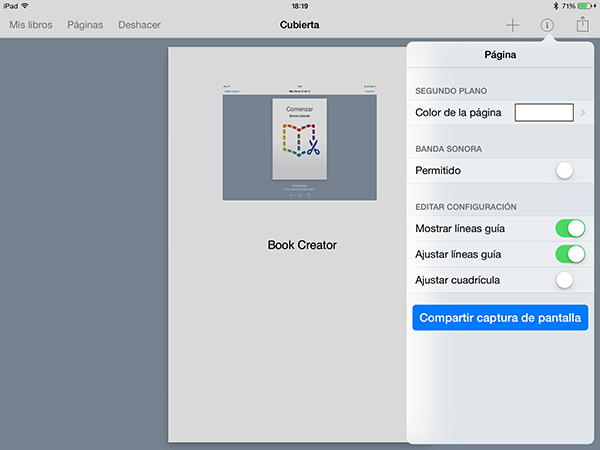Open the Páginas overview
Image resolution: width=600 pixels, height=450 pixels.
point(85,25)
